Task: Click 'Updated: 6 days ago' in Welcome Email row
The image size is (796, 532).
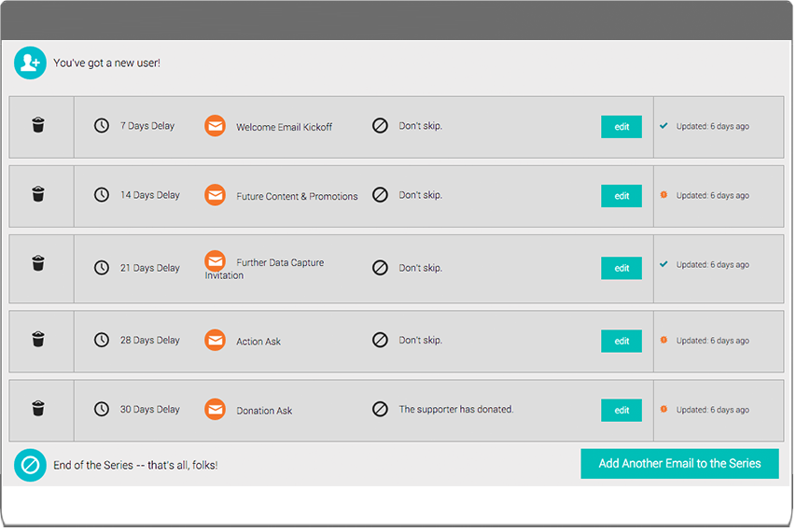Action: point(713,126)
